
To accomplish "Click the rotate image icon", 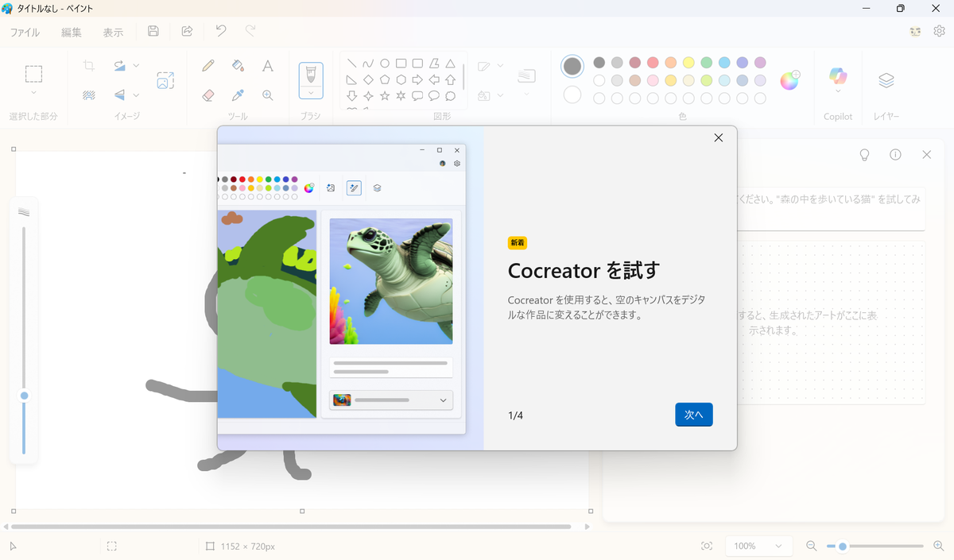I will pos(120,66).
